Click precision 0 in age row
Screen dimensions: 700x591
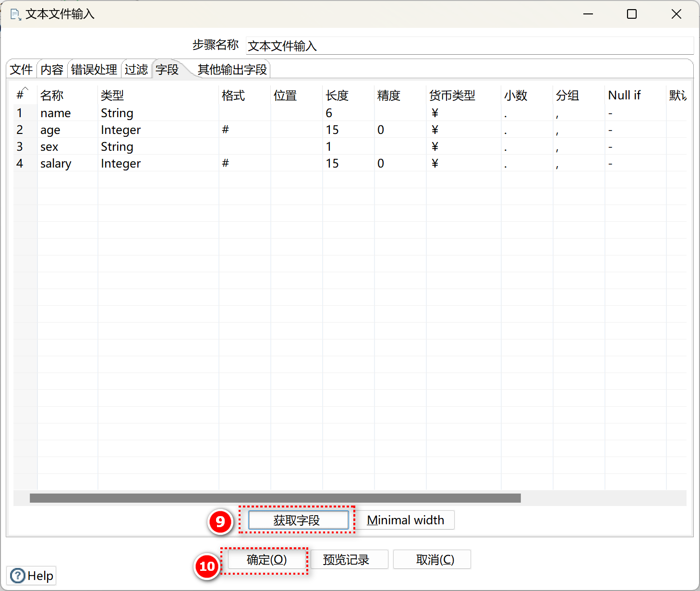[400, 130]
